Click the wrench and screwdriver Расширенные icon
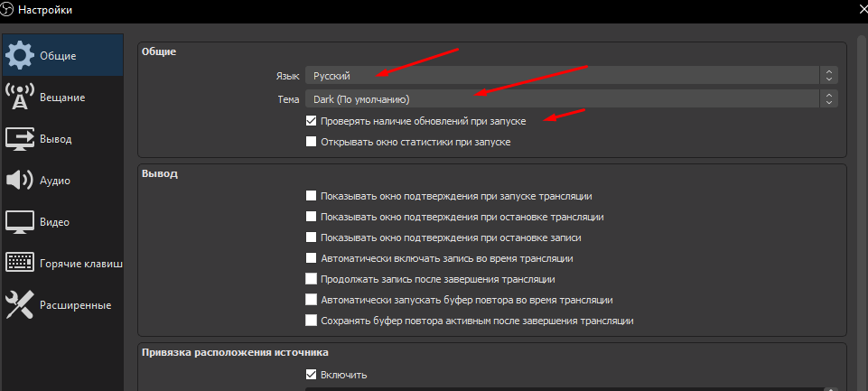Viewport: 868px width, 391px height. click(20, 304)
